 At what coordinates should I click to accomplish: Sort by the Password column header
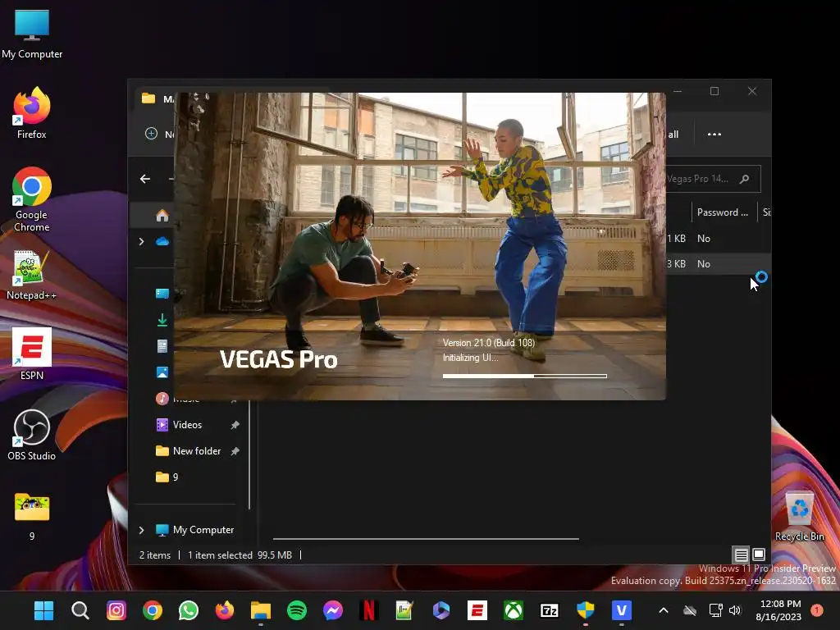[x=722, y=212]
